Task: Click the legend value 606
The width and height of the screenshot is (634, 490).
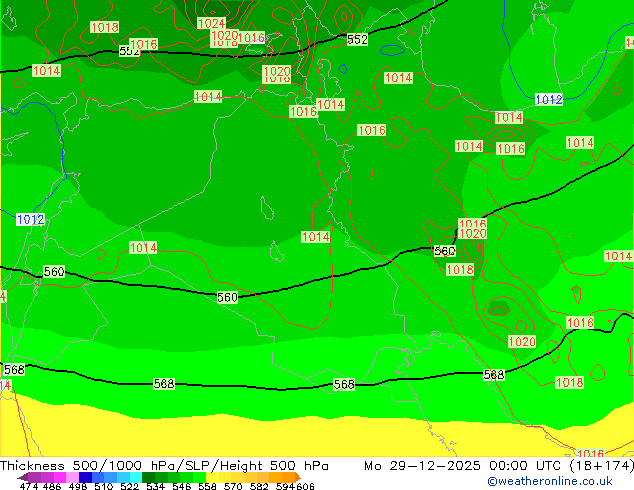Action: tap(305, 486)
